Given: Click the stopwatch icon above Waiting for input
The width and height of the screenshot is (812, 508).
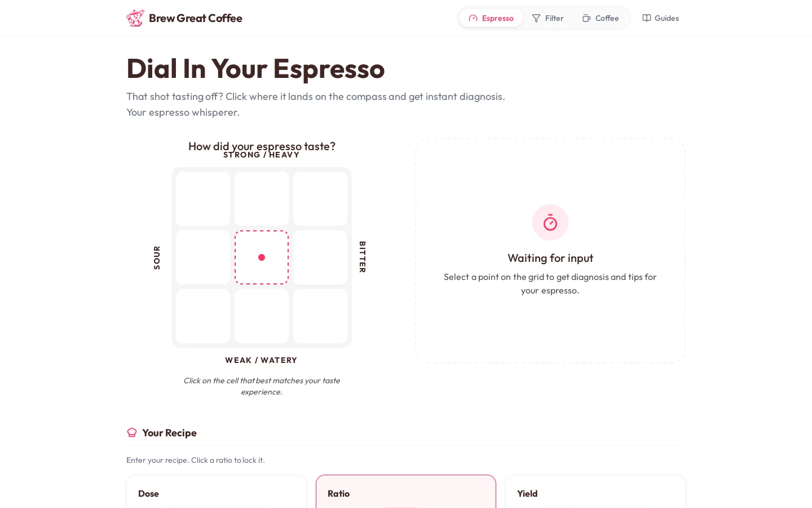Looking at the screenshot, I should coord(550,222).
